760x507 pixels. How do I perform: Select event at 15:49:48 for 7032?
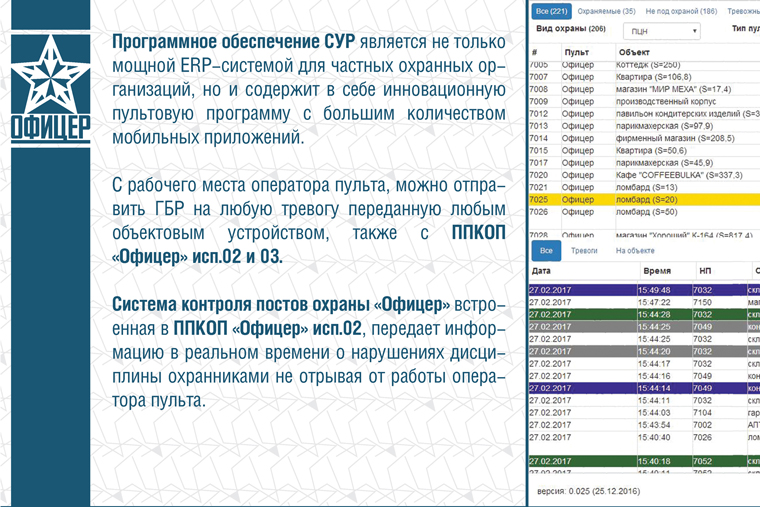(x=644, y=290)
